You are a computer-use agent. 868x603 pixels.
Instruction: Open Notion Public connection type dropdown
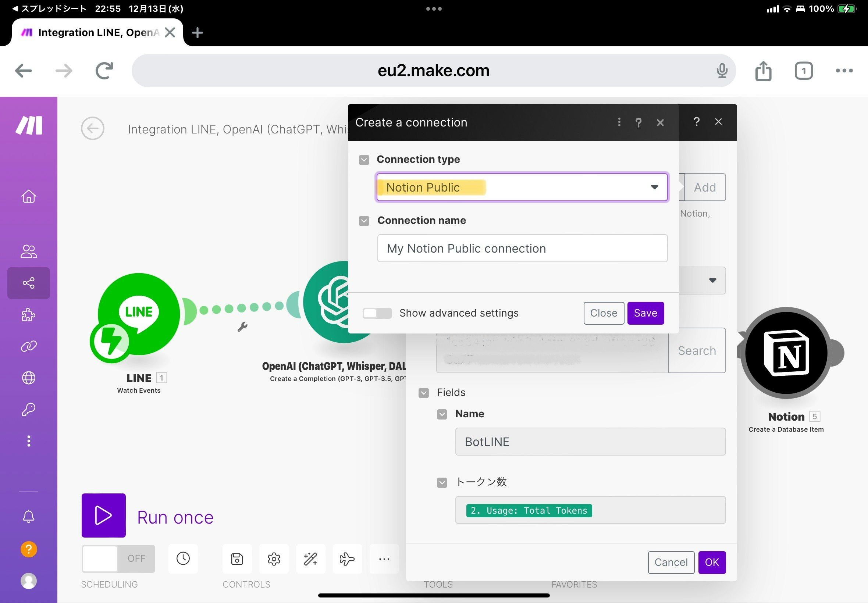pos(522,188)
